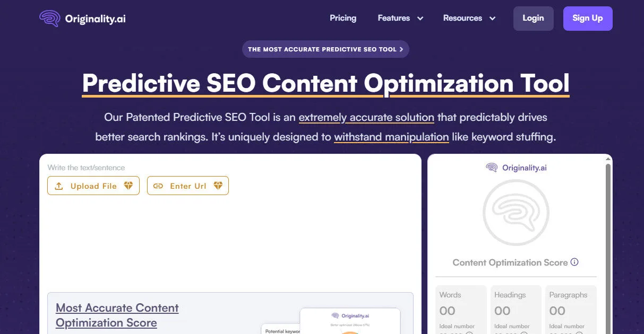Image resolution: width=644 pixels, height=334 pixels.
Task: Click the upload icon on Upload File button
Action: pyautogui.click(x=59, y=186)
